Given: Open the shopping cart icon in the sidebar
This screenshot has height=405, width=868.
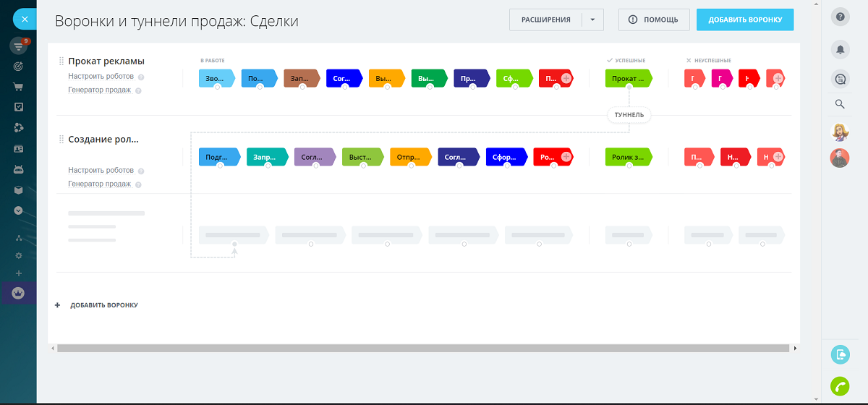Looking at the screenshot, I should tap(19, 87).
